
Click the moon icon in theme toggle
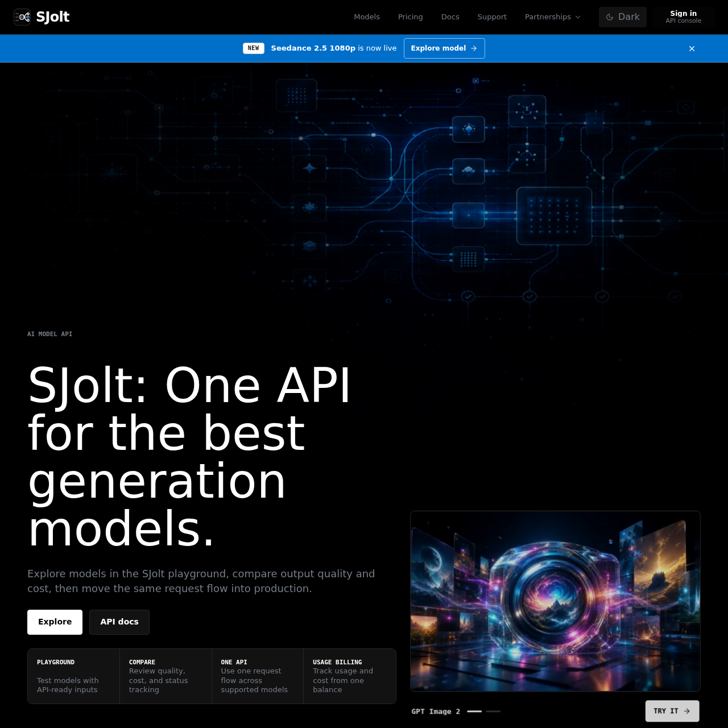pos(610,17)
